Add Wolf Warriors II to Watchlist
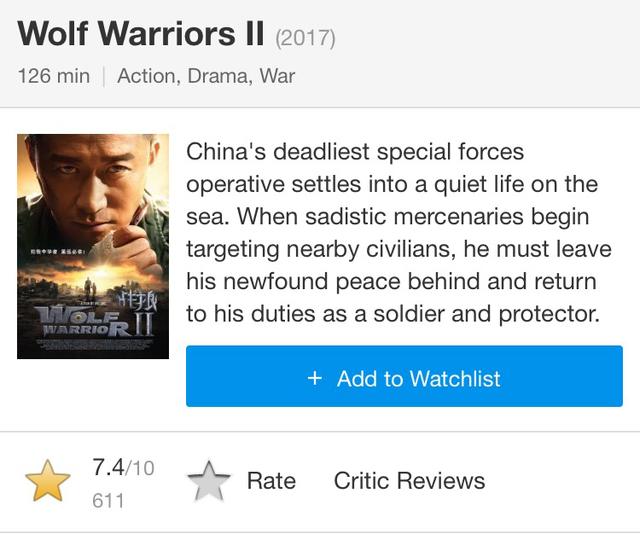Screen dimensions: 640x534 coord(404,376)
